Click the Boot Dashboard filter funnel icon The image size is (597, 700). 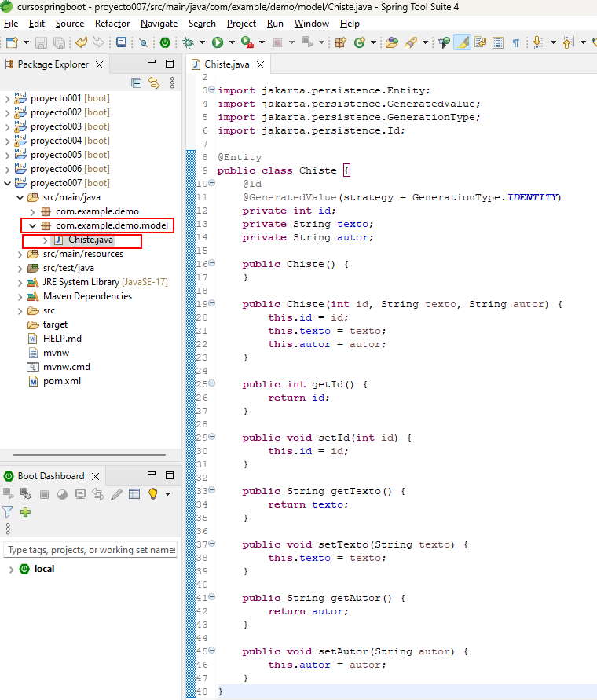pos(8,512)
